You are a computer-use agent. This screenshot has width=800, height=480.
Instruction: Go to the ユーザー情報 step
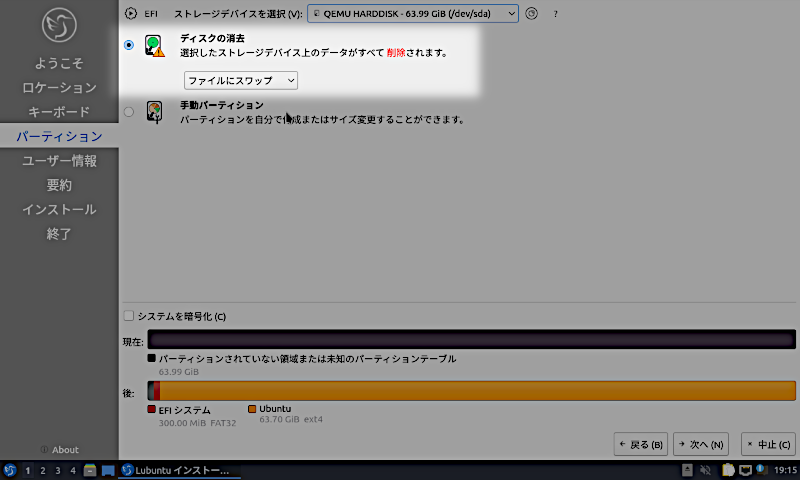(x=59, y=161)
